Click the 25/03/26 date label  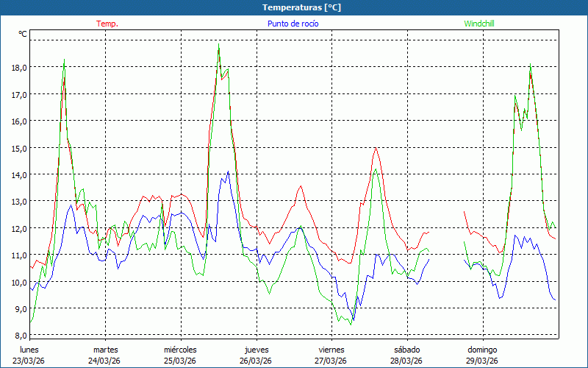click(x=180, y=361)
